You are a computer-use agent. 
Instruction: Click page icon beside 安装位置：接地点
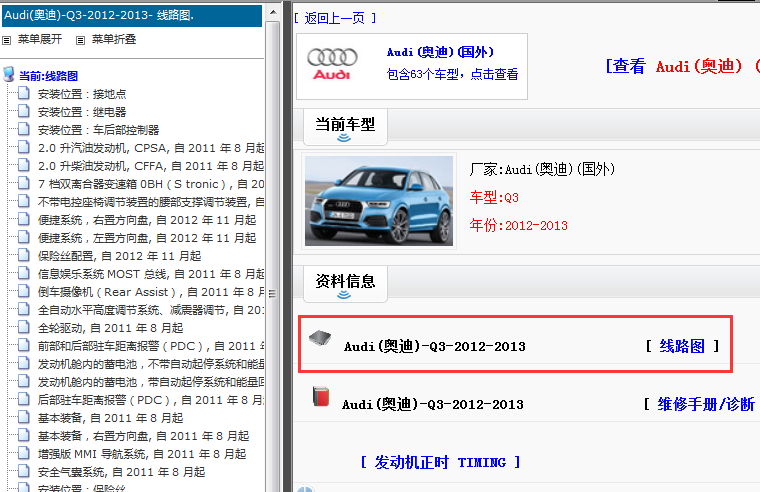point(24,93)
